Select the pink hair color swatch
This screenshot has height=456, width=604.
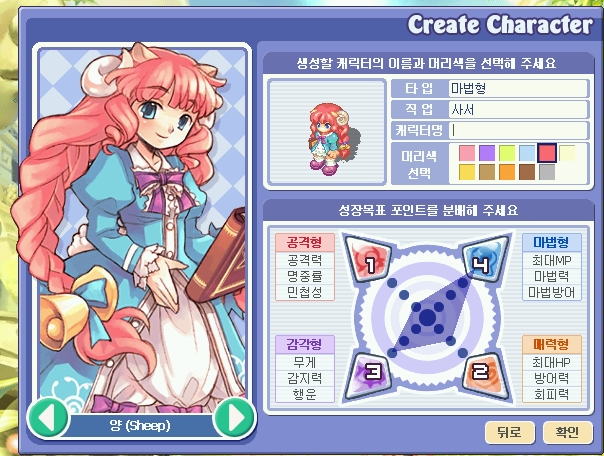[466, 153]
